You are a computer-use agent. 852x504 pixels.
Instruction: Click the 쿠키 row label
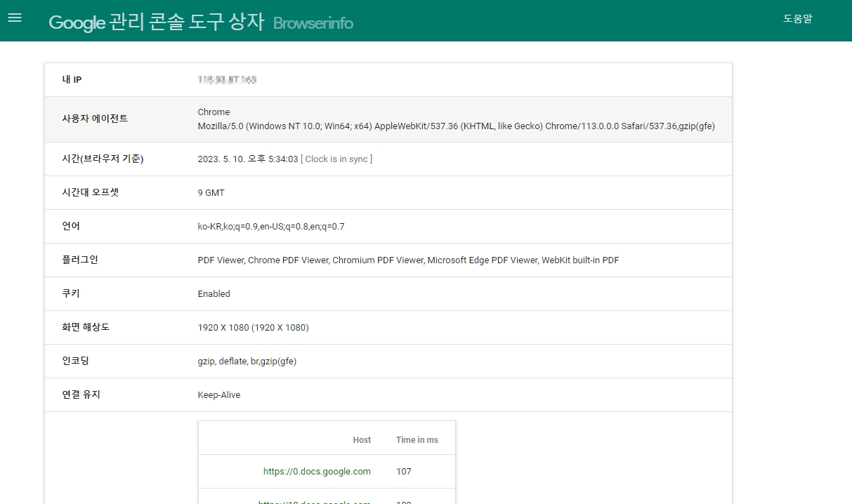click(x=72, y=293)
